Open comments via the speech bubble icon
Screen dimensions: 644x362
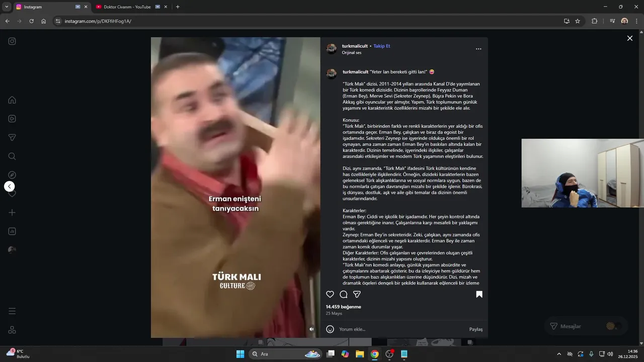tap(344, 294)
